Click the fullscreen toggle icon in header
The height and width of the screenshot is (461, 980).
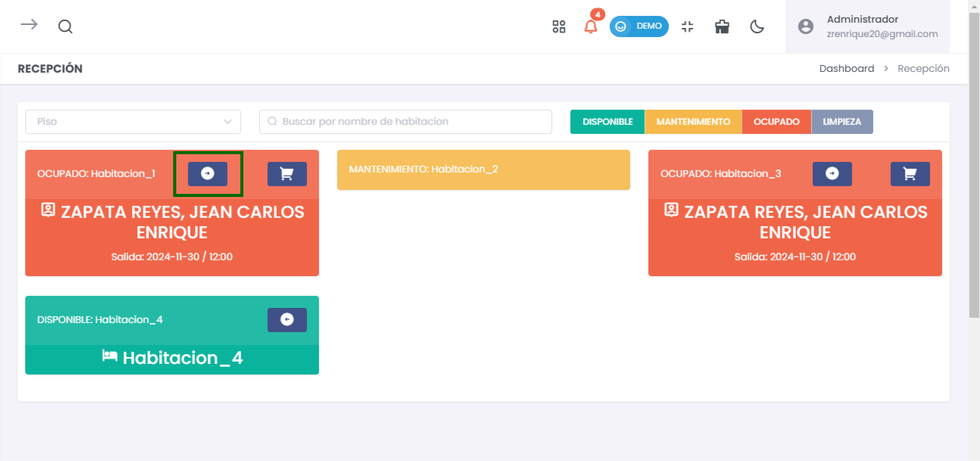coord(687,26)
